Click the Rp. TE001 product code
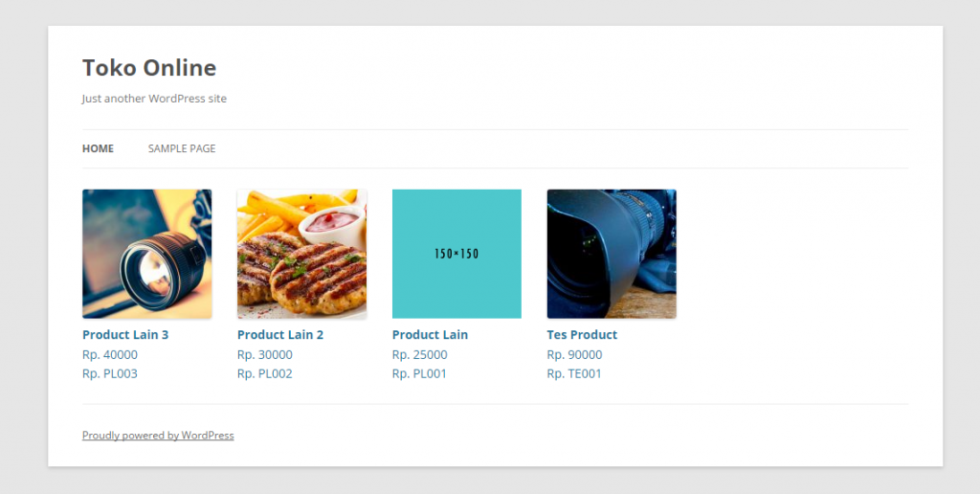This screenshot has width=980, height=494. 574,374
